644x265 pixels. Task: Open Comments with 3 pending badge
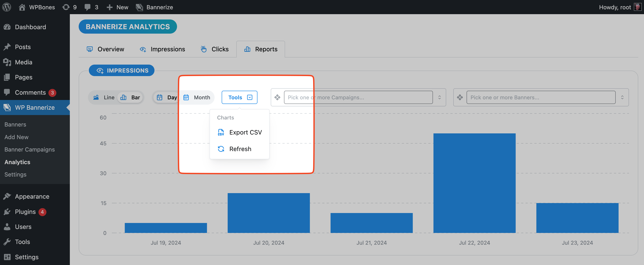35,92
